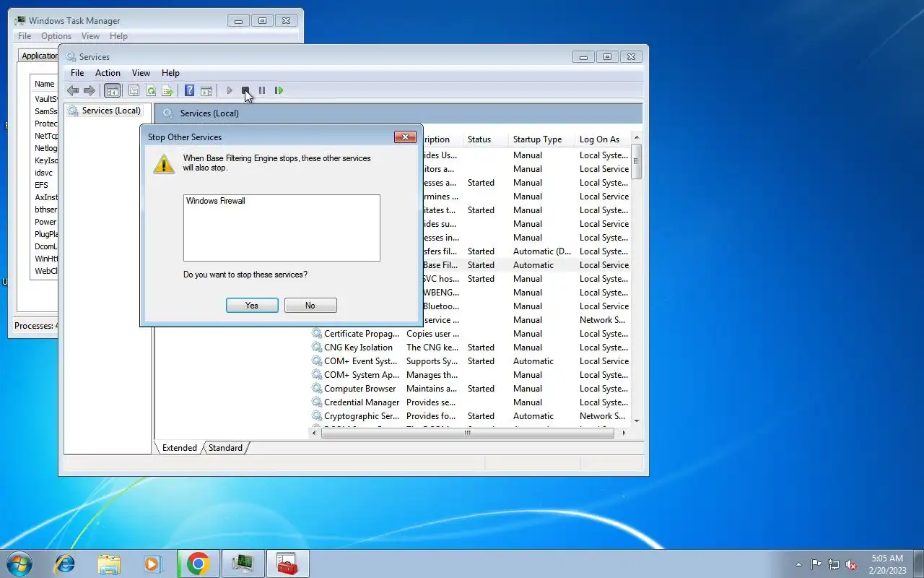This screenshot has width=924, height=578.
Task: Open Options menu in Task Manager
Action: pyautogui.click(x=56, y=36)
